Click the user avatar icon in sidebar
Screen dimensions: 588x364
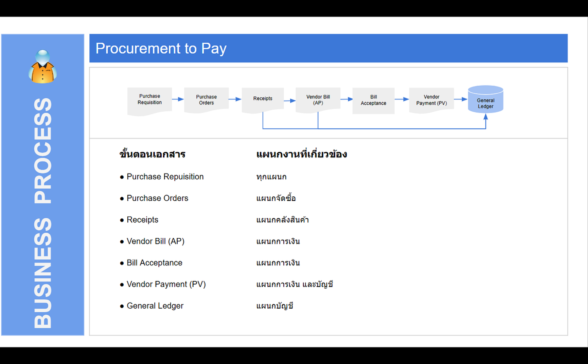tap(43, 67)
